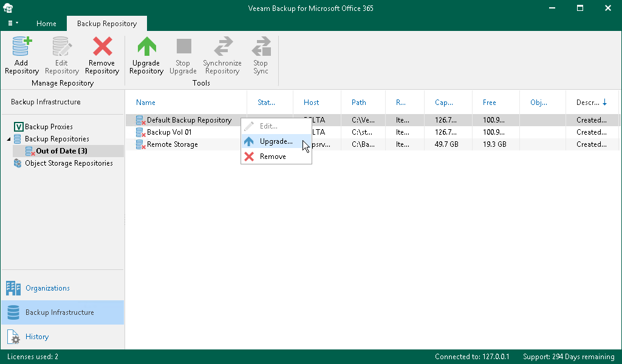The height and width of the screenshot is (364, 622).
Task: Click the Object Storage Repositories cube icon
Action: pyautogui.click(x=18, y=163)
